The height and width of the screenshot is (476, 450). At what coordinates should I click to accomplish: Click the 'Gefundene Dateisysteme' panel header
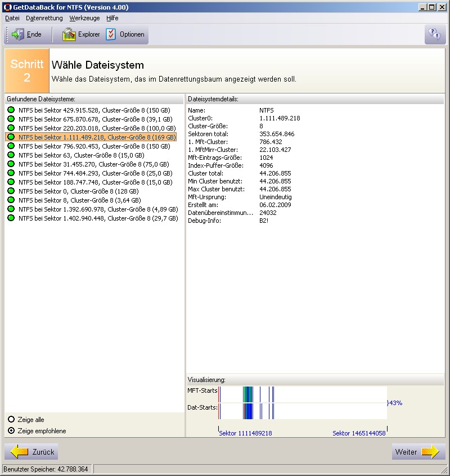pos(94,99)
